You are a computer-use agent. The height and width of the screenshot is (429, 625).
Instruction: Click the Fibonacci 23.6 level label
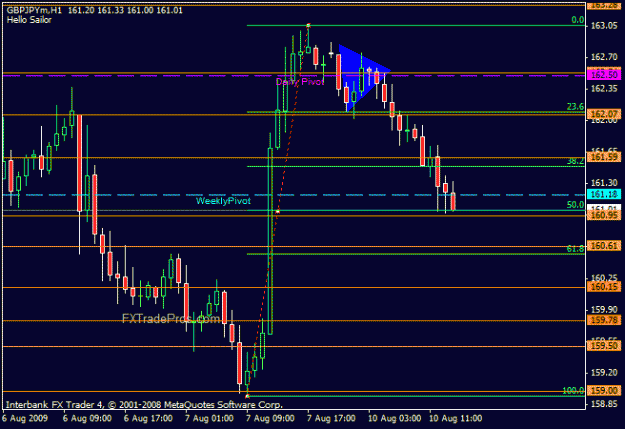point(575,106)
